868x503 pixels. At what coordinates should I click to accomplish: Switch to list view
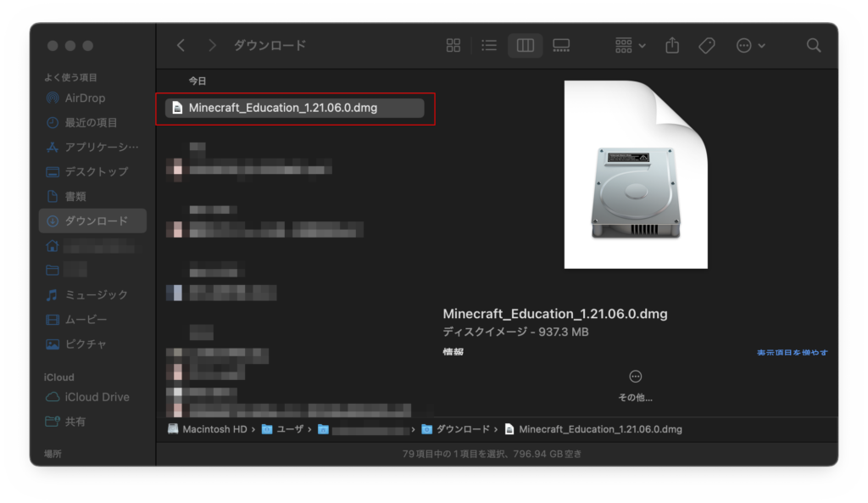pyautogui.click(x=489, y=46)
